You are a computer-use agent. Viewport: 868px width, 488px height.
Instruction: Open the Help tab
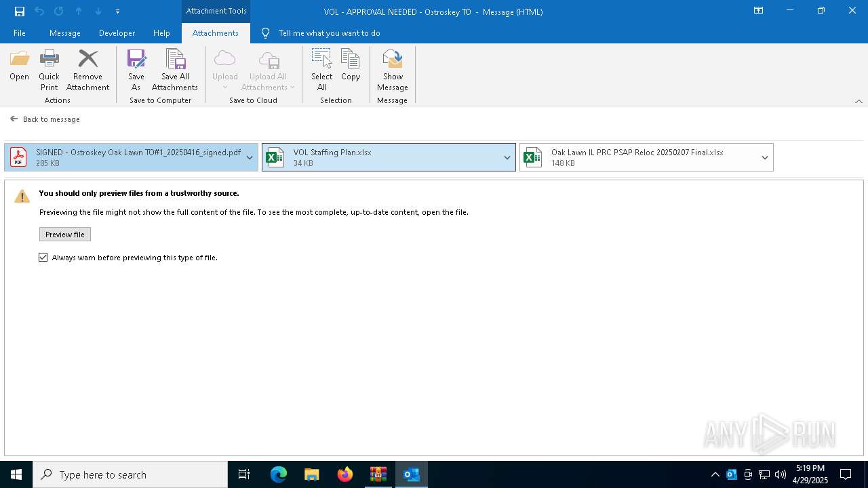point(161,33)
